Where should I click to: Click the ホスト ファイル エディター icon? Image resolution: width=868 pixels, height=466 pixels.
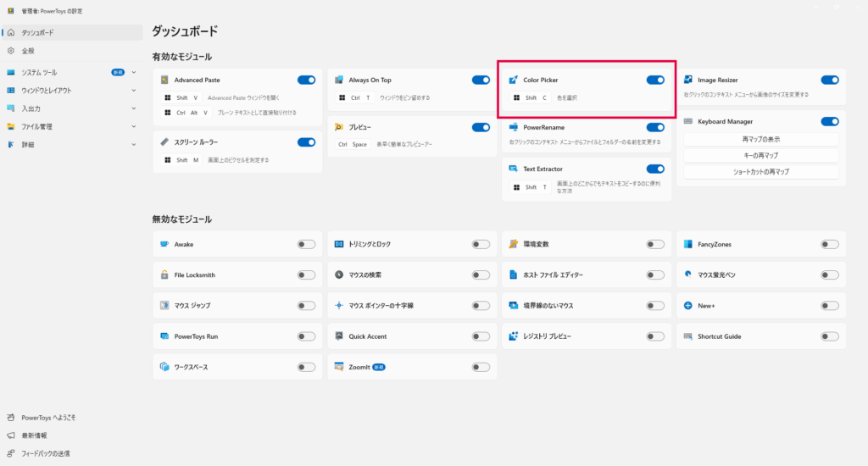coord(513,275)
